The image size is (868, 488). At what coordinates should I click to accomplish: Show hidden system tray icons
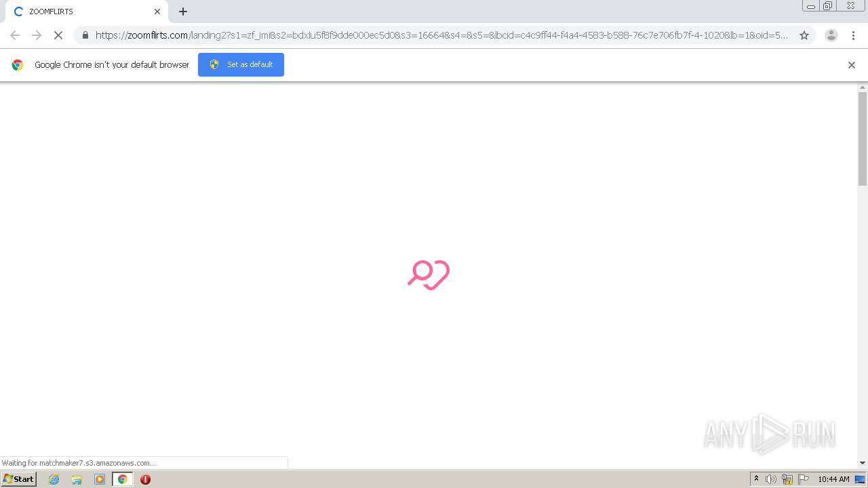756,479
